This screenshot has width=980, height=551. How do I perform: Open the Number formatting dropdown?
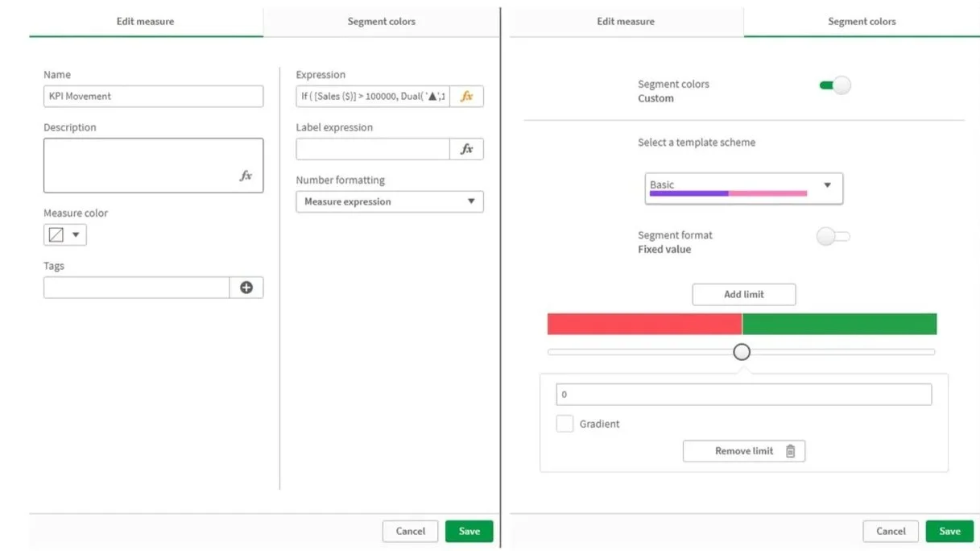coord(390,201)
